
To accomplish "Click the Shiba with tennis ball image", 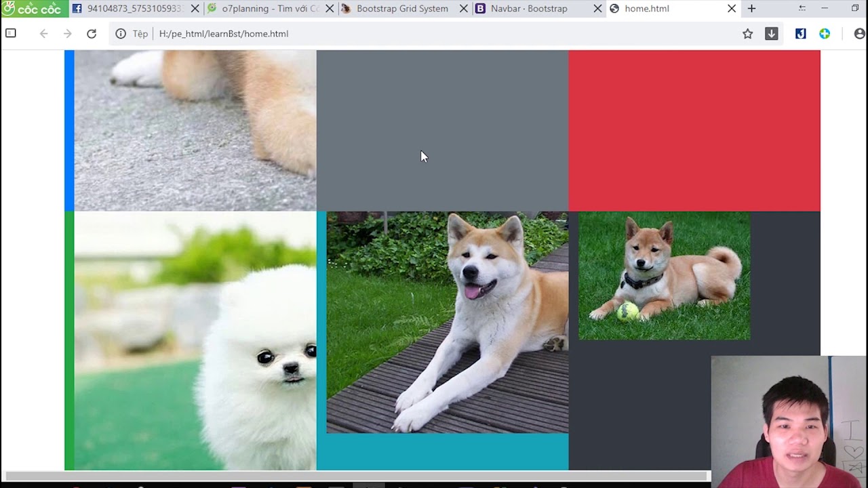I will [664, 276].
